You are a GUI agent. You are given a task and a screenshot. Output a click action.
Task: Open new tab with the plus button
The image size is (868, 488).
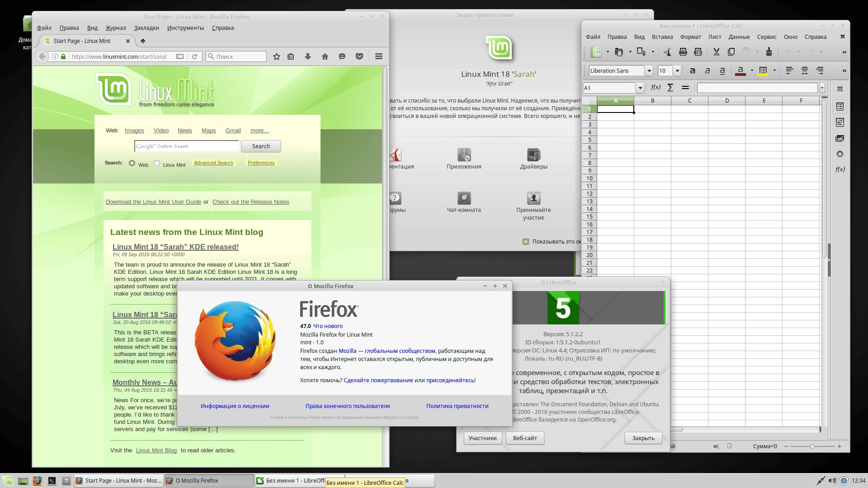(x=143, y=41)
